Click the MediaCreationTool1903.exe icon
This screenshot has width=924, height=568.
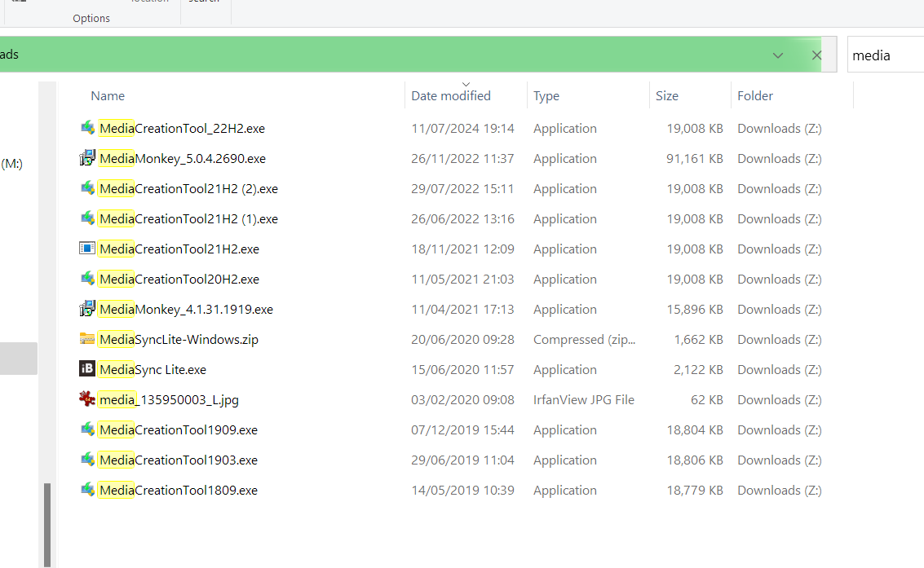pyautogui.click(x=87, y=459)
